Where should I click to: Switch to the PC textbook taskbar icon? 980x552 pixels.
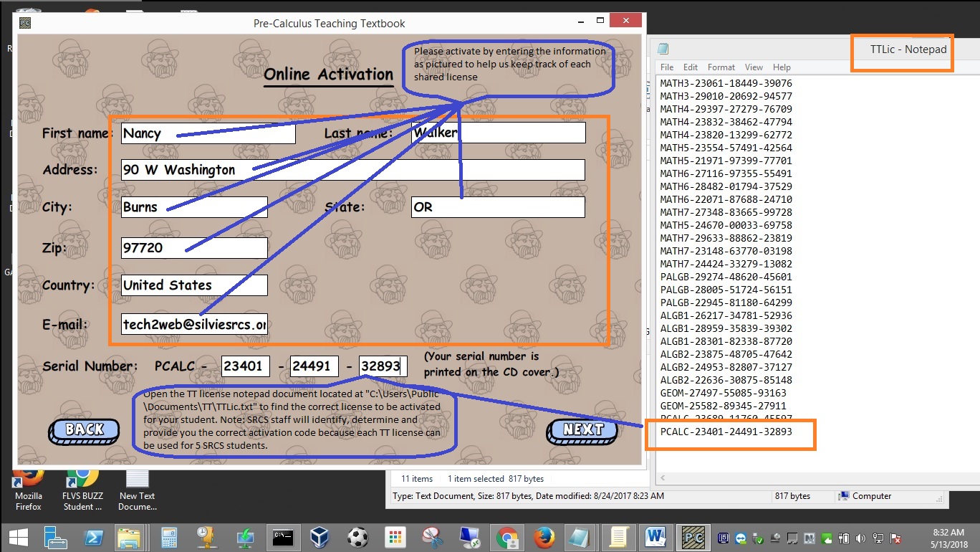693,536
